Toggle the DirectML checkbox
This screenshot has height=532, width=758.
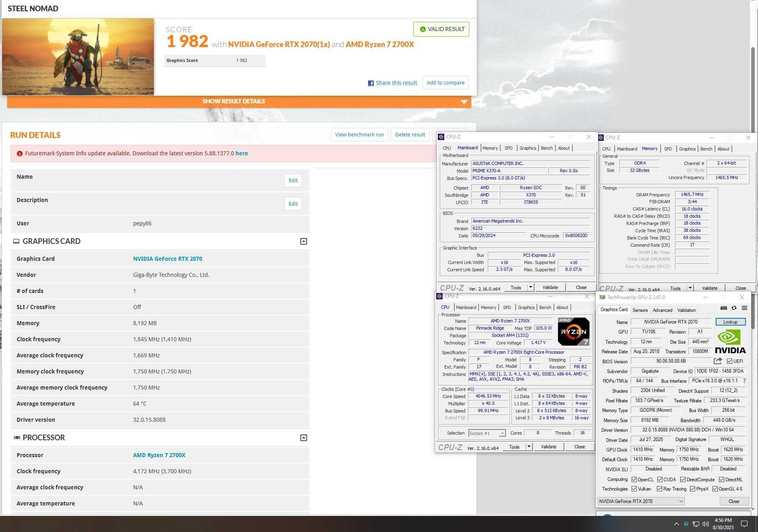click(x=722, y=480)
